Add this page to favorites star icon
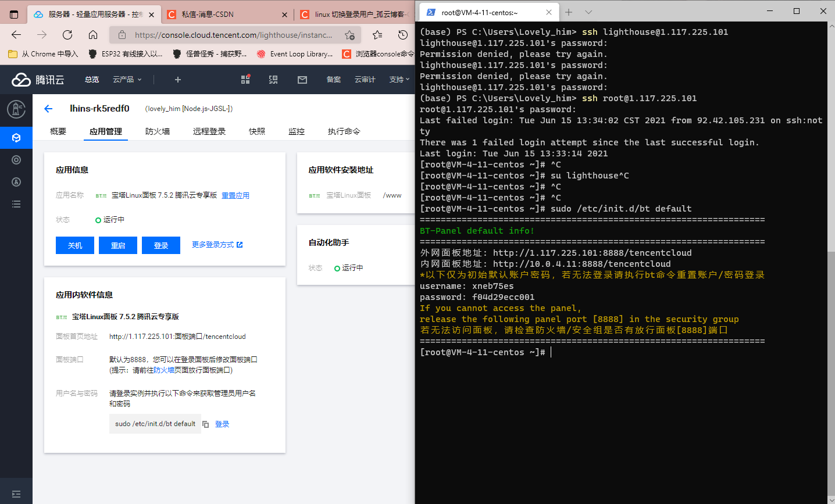The image size is (835, 504). (x=349, y=35)
